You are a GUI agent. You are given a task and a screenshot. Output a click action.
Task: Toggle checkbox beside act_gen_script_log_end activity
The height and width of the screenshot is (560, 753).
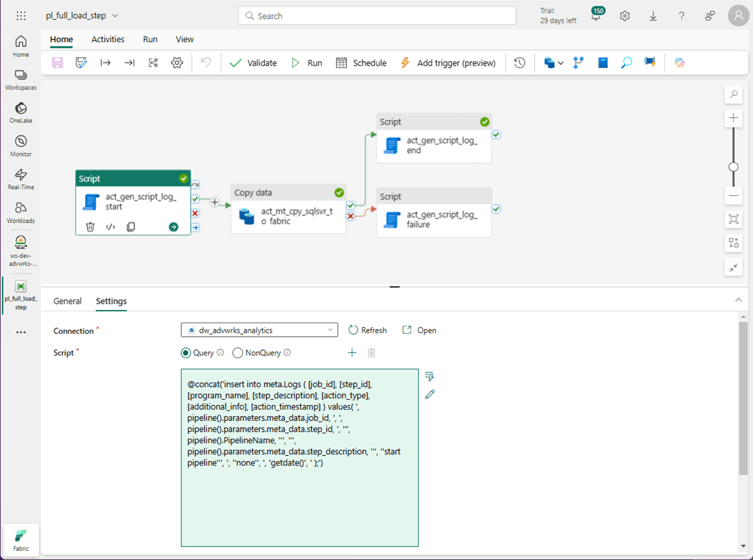click(x=496, y=135)
